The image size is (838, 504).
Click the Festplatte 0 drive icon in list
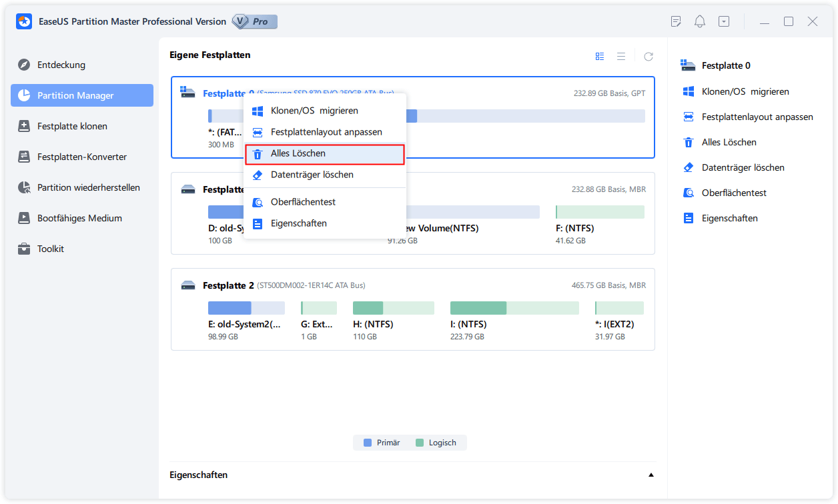point(188,93)
